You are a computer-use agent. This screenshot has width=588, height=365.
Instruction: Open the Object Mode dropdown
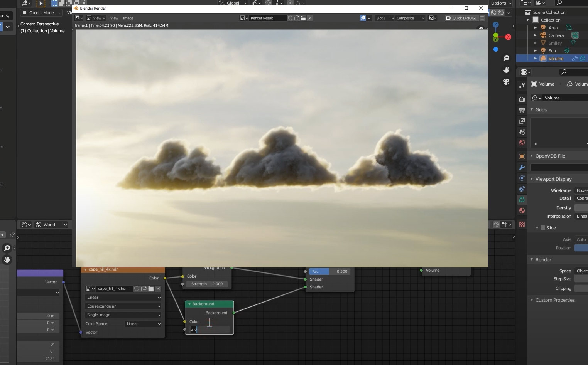coord(41,13)
